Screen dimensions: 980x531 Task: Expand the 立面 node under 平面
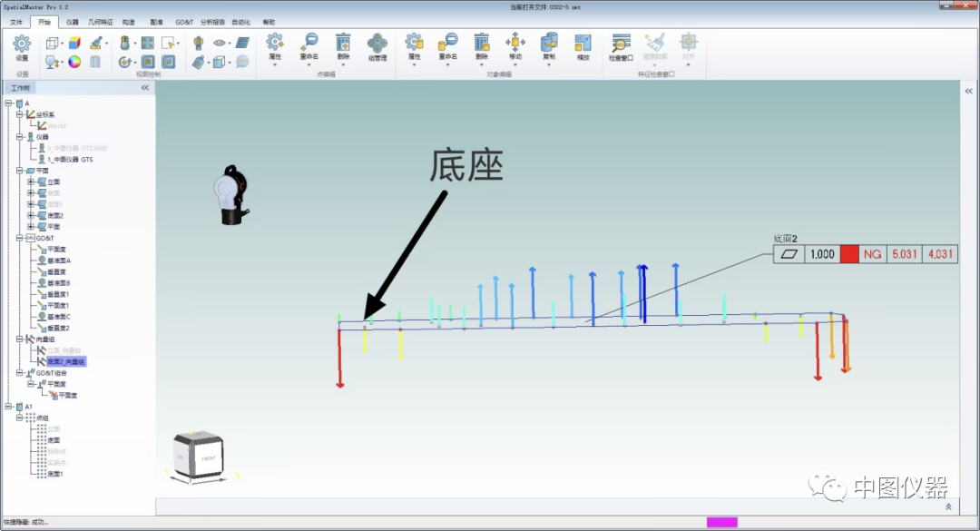(x=30, y=181)
